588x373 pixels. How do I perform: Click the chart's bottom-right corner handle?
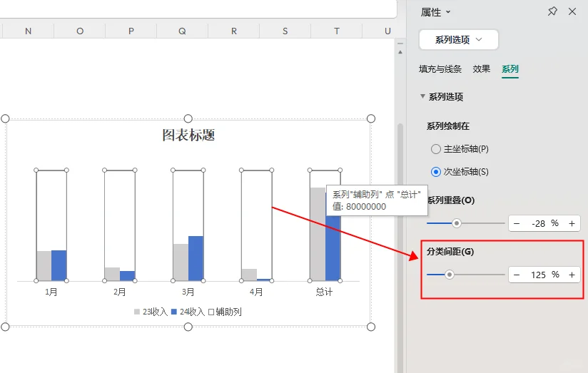pos(371,327)
